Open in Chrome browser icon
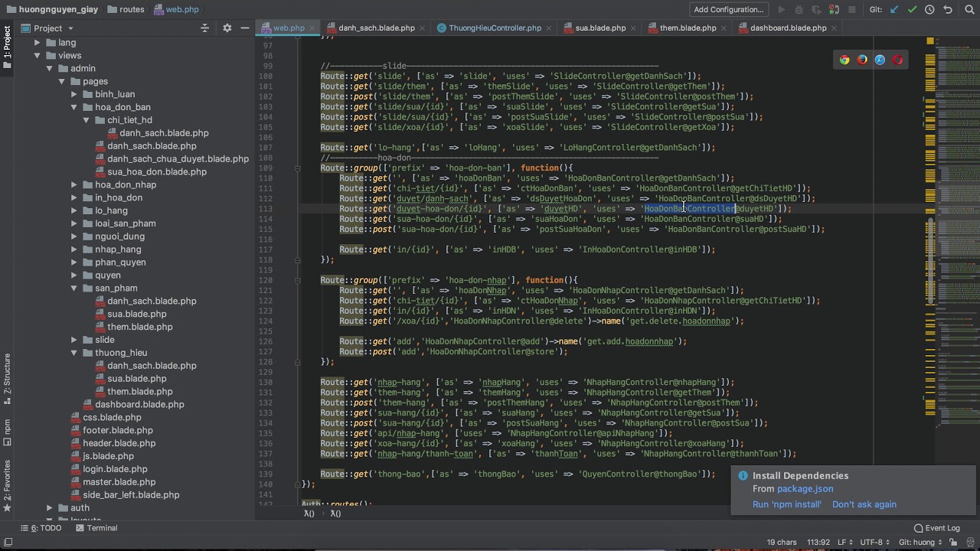Viewport: 980px width, 551px height. 844,60
